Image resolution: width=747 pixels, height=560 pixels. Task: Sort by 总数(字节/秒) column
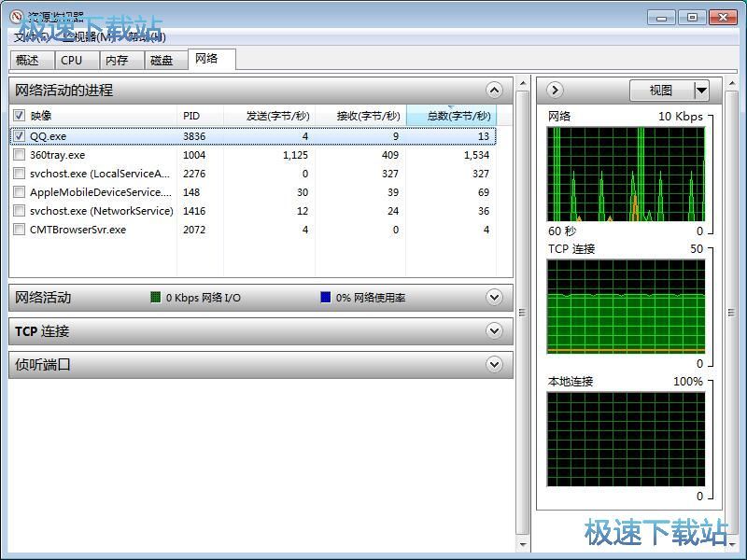(452, 116)
